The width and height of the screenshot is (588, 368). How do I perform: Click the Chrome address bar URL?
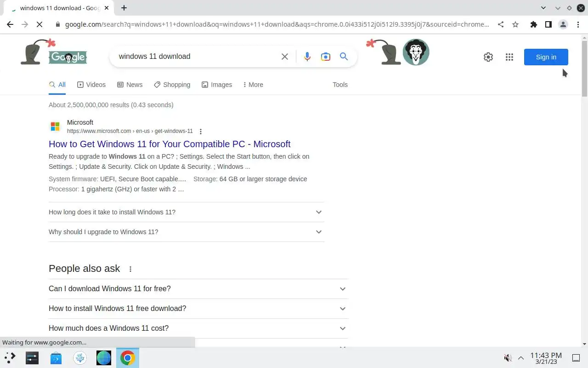tap(277, 24)
